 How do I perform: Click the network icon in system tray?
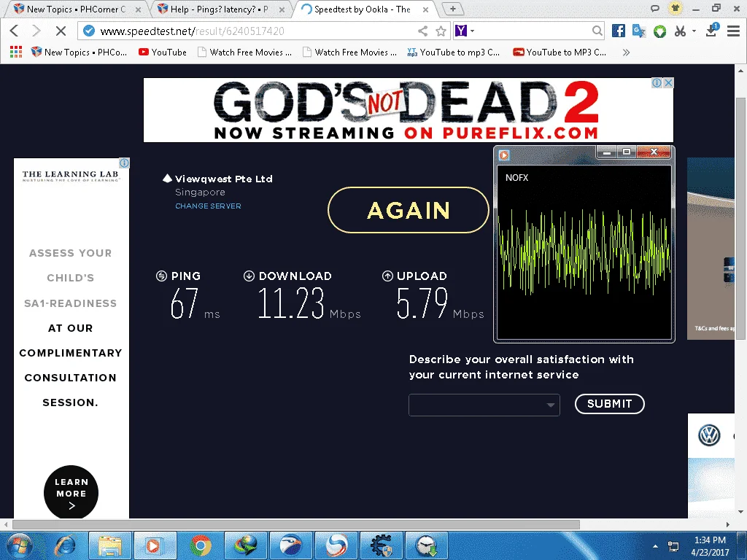pos(673,546)
